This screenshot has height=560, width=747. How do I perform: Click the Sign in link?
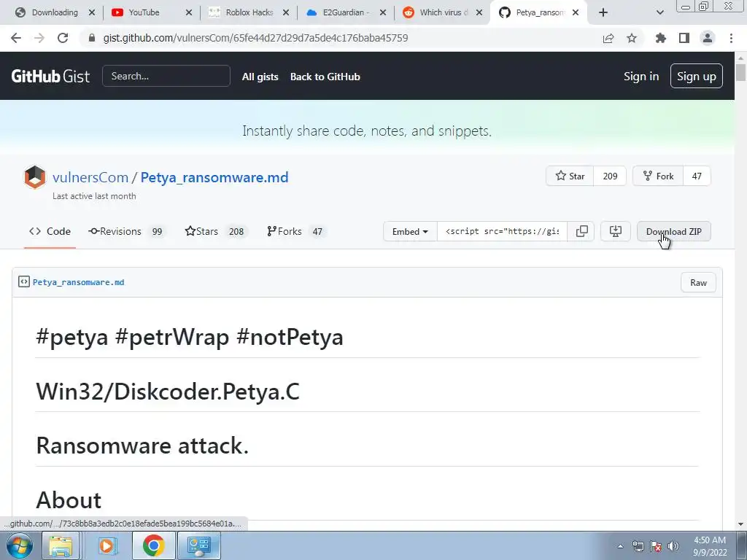[641, 76]
